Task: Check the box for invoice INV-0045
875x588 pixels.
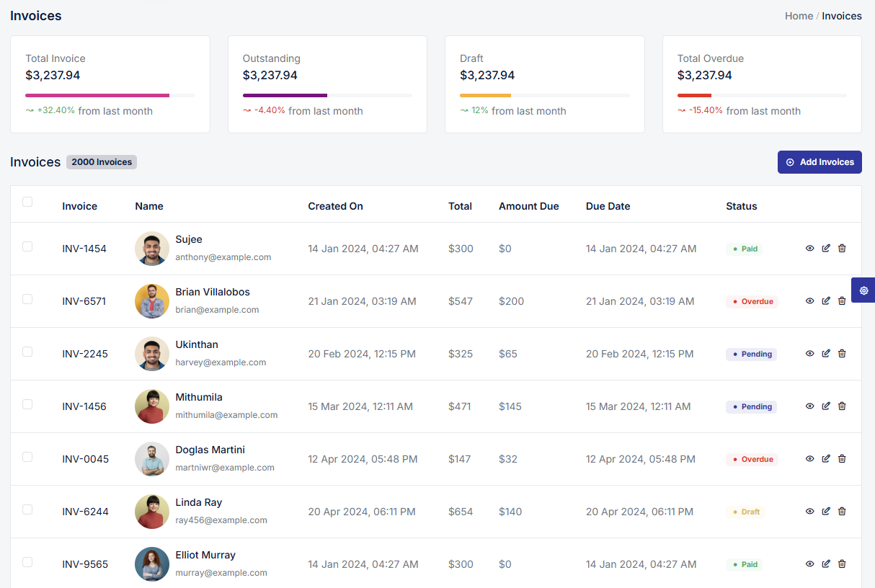Action: click(x=27, y=457)
